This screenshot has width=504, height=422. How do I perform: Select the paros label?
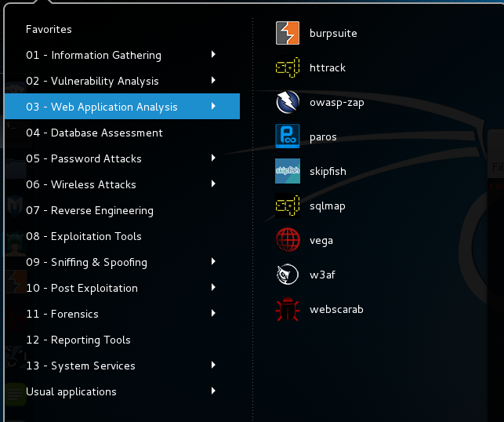pyautogui.click(x=323, y=137)
